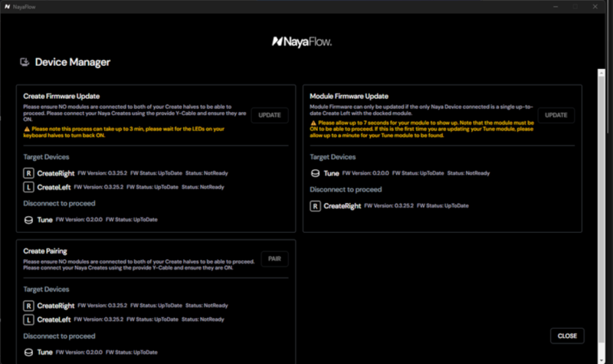Click the Device Manager header icon
This screenshot has width=613, height=364.
[25, 62]
